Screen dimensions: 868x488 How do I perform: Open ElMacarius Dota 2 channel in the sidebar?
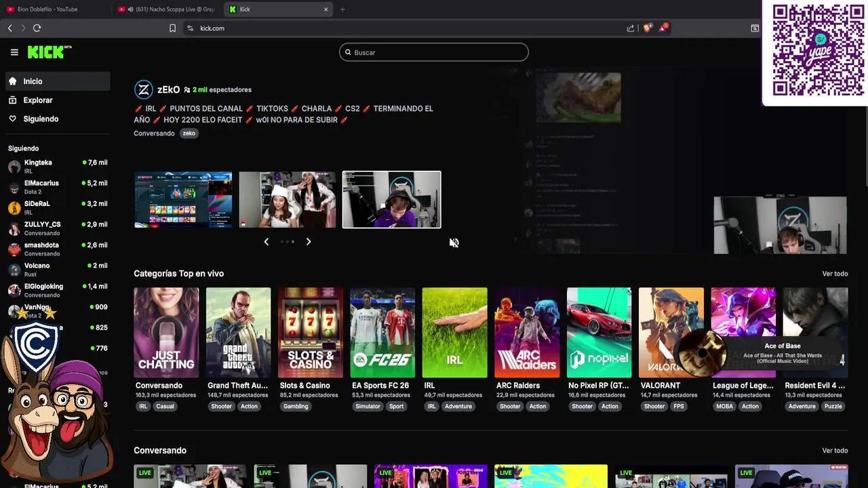click(58, 187)
